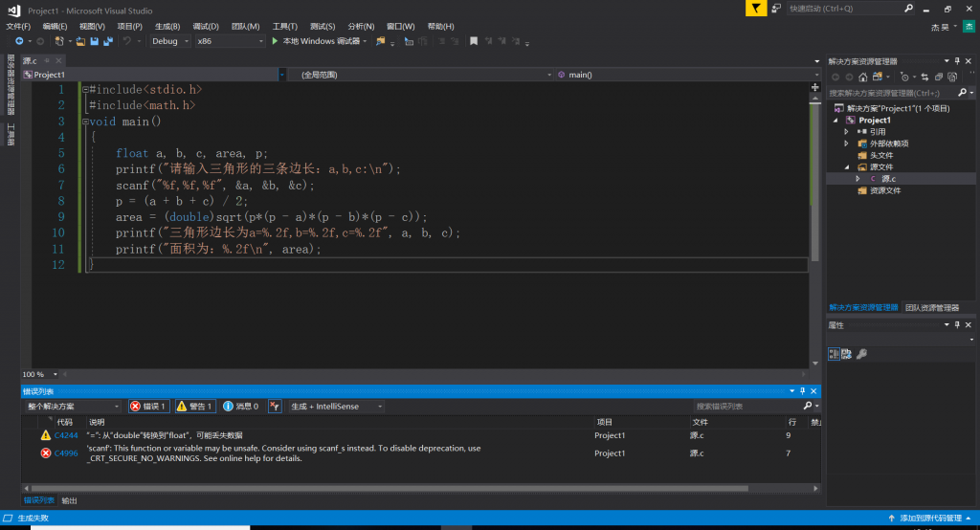Click the split editor icon above scrollbar
This screenshot has width=980, height=530.
pos(815,87)
